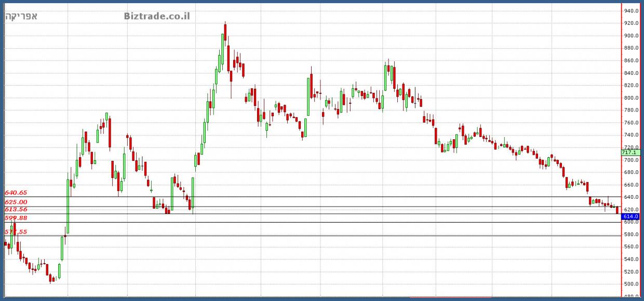Click the last red candle at 614
This screenshot has height=301, width=644.
click(x=617, y=210)
